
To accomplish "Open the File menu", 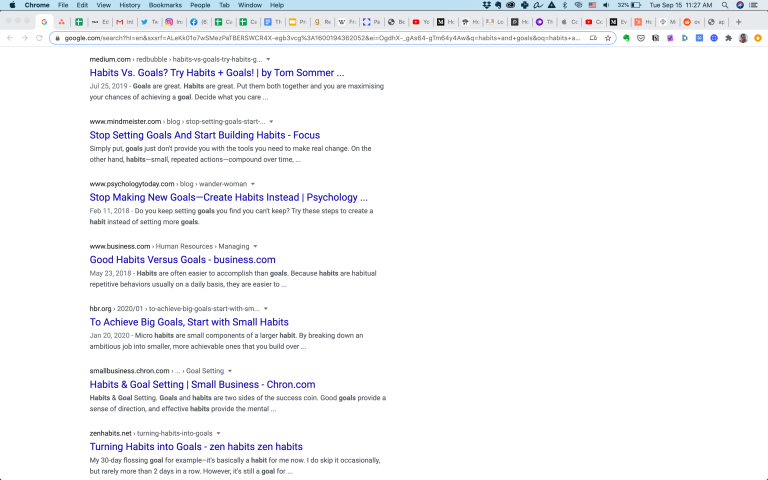I will pos(63,5).
